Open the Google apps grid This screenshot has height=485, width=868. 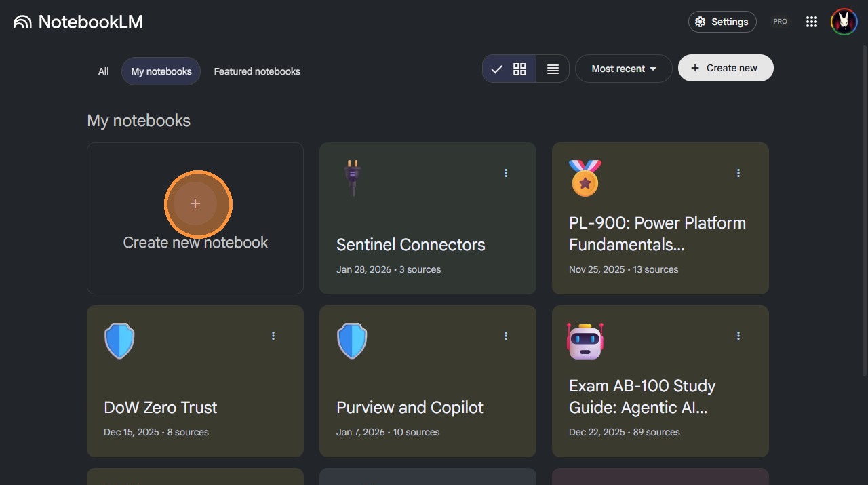coord(811,22)
